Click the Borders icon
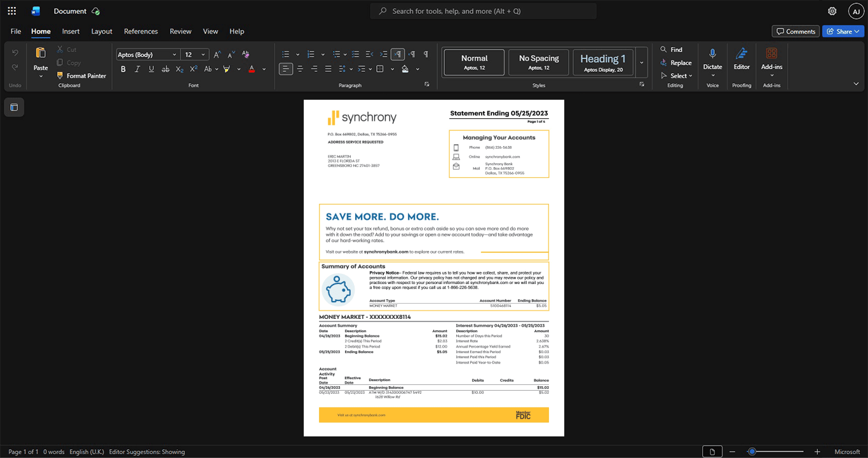This screenshot has width=868, height=458. tap(380, 69)
